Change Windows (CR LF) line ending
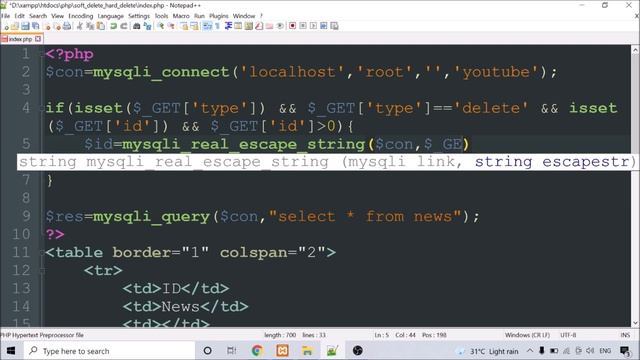 527,335
